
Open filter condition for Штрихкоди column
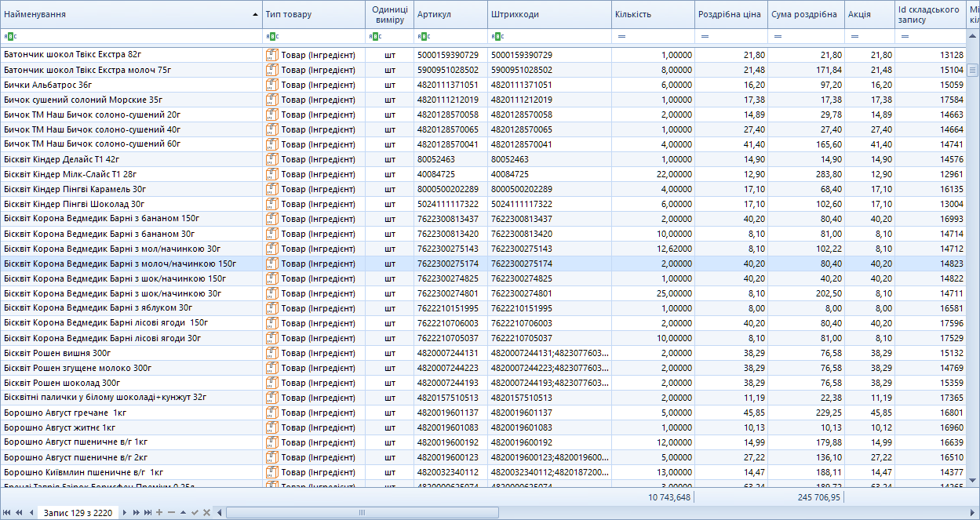click(497, 36)
